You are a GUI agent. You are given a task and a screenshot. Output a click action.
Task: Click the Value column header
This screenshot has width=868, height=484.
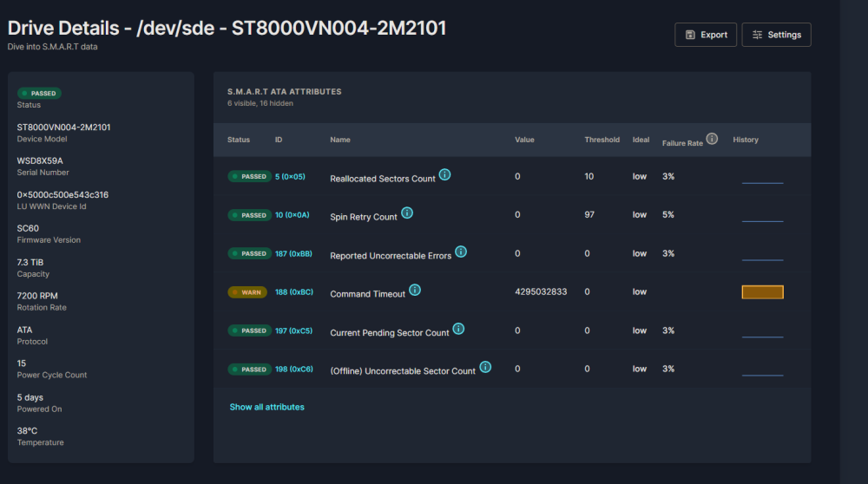(524, 140)
